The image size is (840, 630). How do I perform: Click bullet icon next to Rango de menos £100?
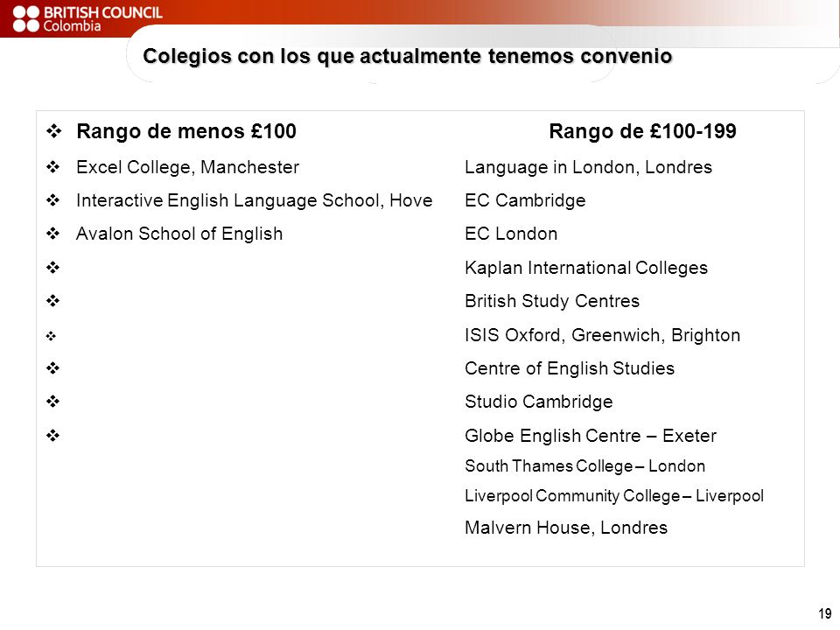[x=53, y=130]
